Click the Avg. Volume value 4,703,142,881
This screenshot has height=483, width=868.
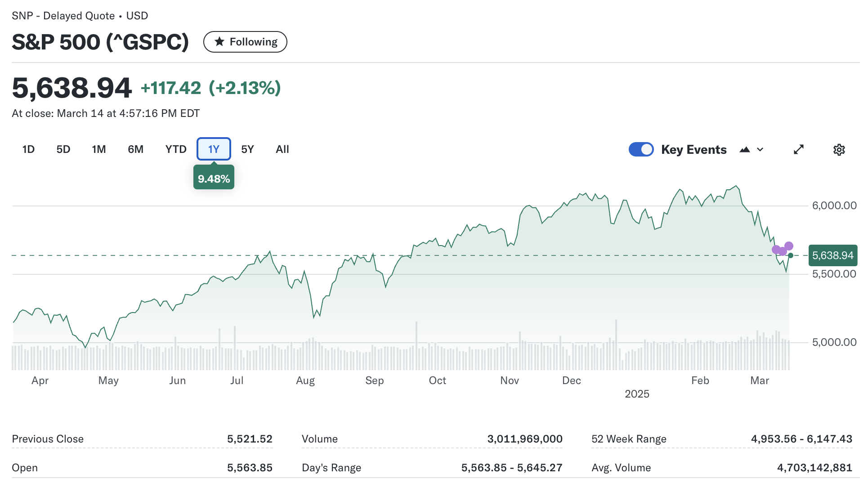click(814, 468)
